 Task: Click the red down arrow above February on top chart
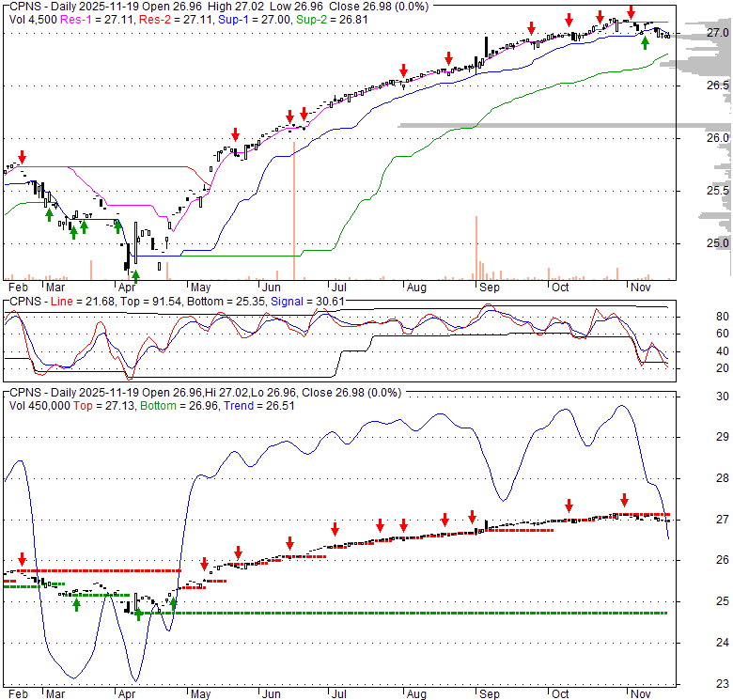23,157
